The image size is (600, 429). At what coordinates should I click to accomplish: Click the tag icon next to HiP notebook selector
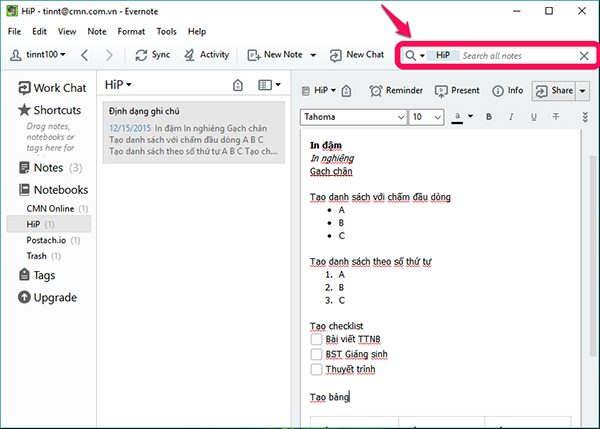pyautogui.click(x=346, y=91)
